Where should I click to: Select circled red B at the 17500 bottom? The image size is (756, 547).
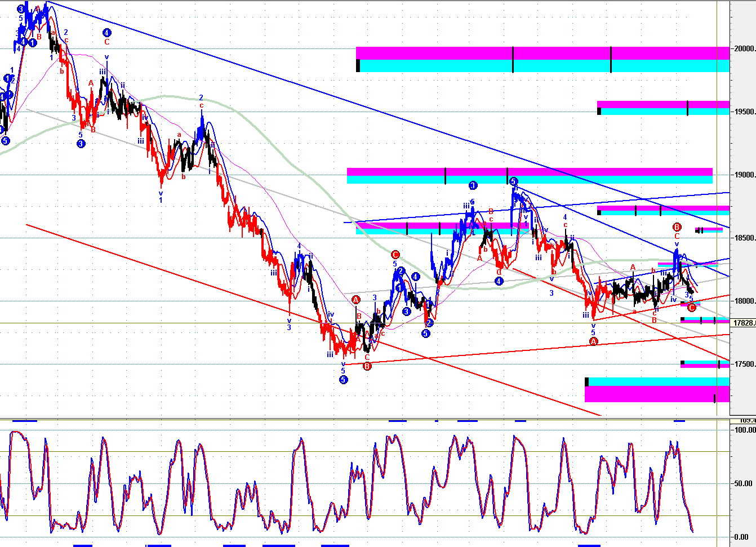(x=367, y=366)
